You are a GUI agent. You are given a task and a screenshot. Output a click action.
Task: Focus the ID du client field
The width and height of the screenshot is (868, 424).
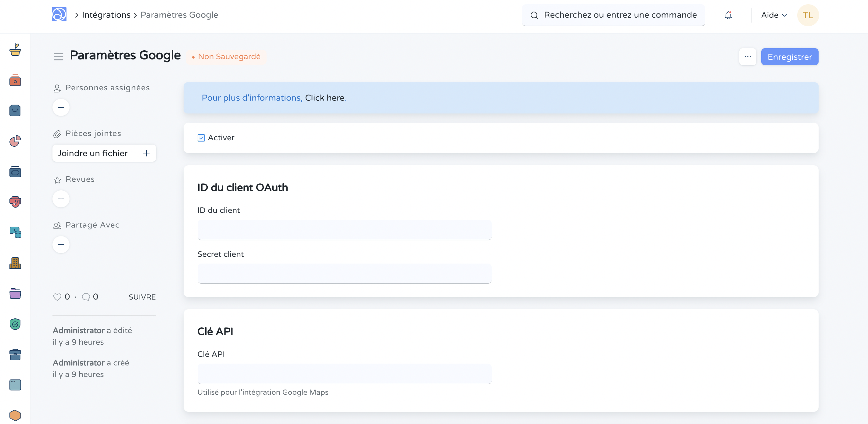click(x=344, y=230)
